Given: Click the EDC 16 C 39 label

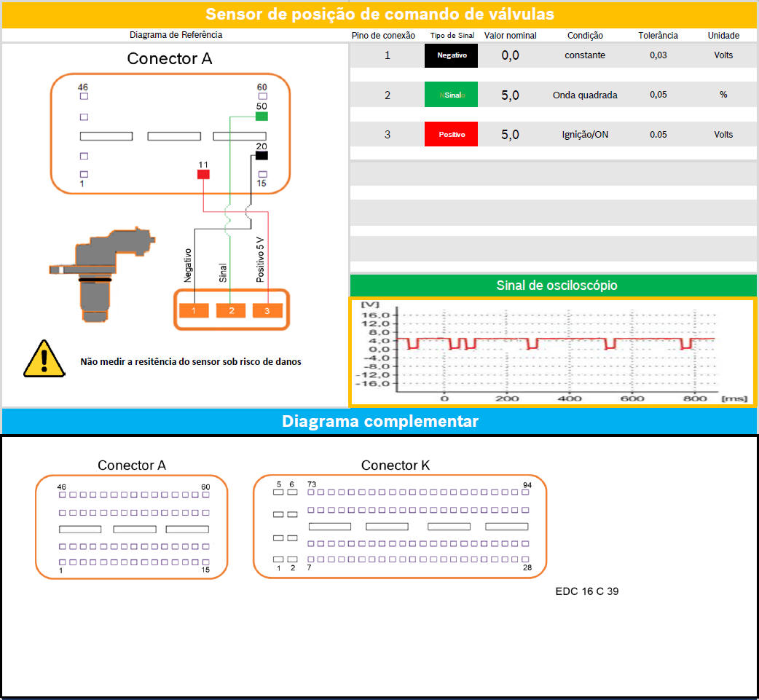Looking at the screenshot, I should pos(586,591).
